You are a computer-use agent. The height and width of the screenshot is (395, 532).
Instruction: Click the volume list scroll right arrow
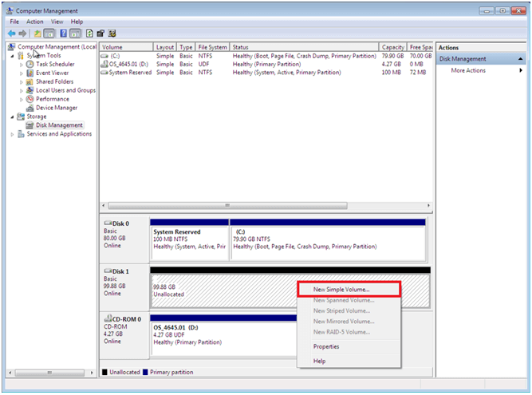[428, 206]
